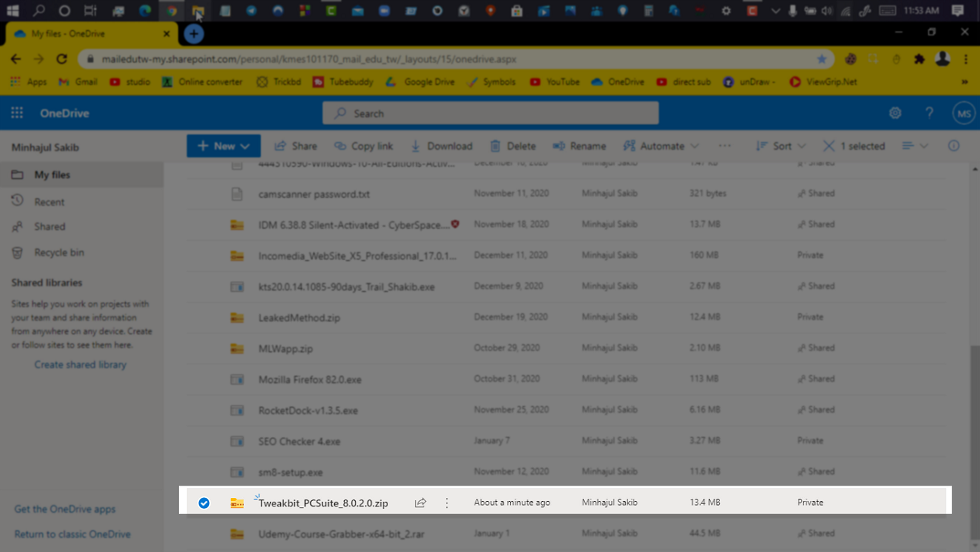Open OneDrive help with the question mark
Screen dimensions: 980x552
coord(929,113)
